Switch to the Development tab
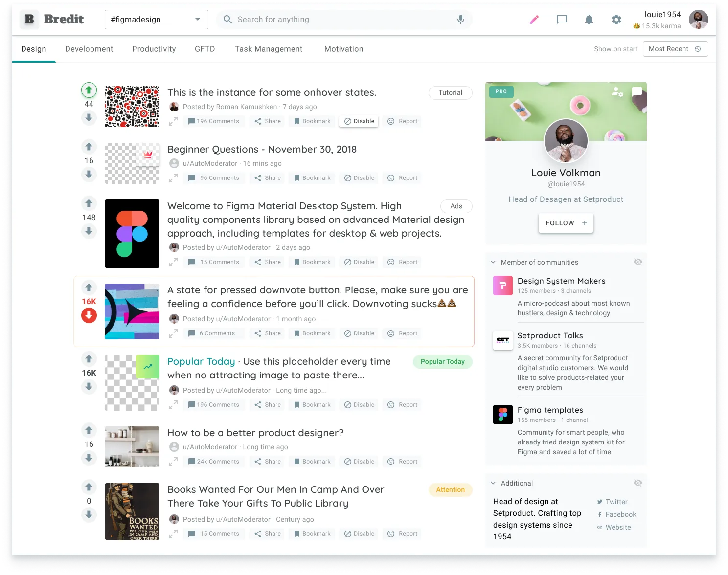The image size is (728, 575). coord(89,49)
